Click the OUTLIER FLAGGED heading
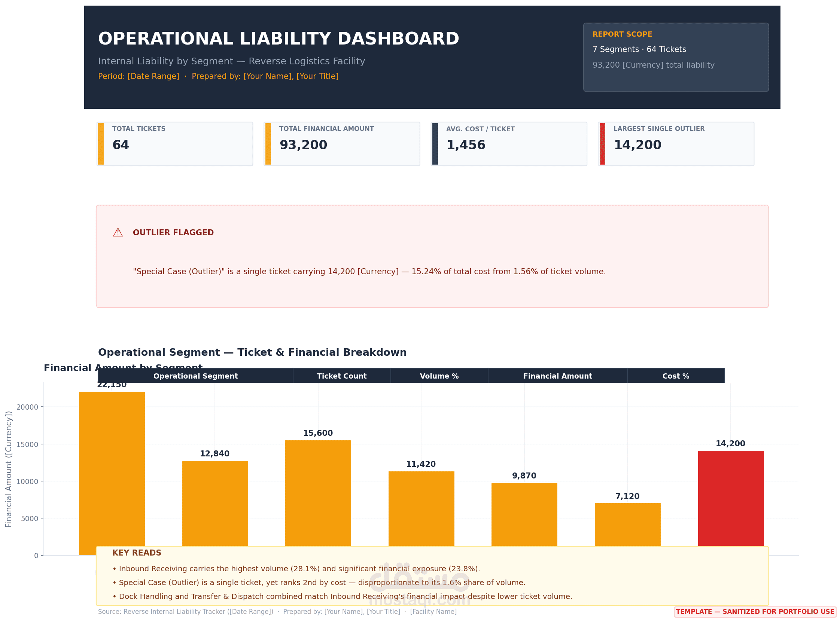Screen dimensions: 840x621 click(173, 232)
